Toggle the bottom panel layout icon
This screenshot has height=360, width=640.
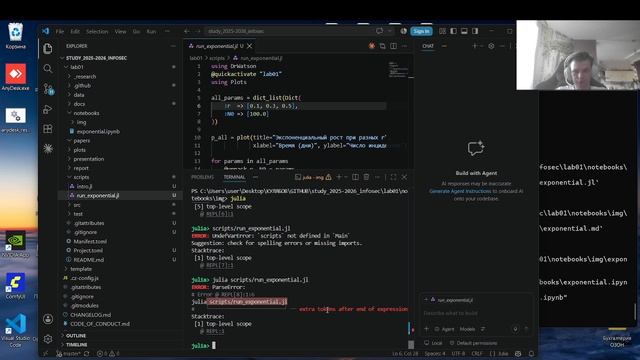[464, 31]
